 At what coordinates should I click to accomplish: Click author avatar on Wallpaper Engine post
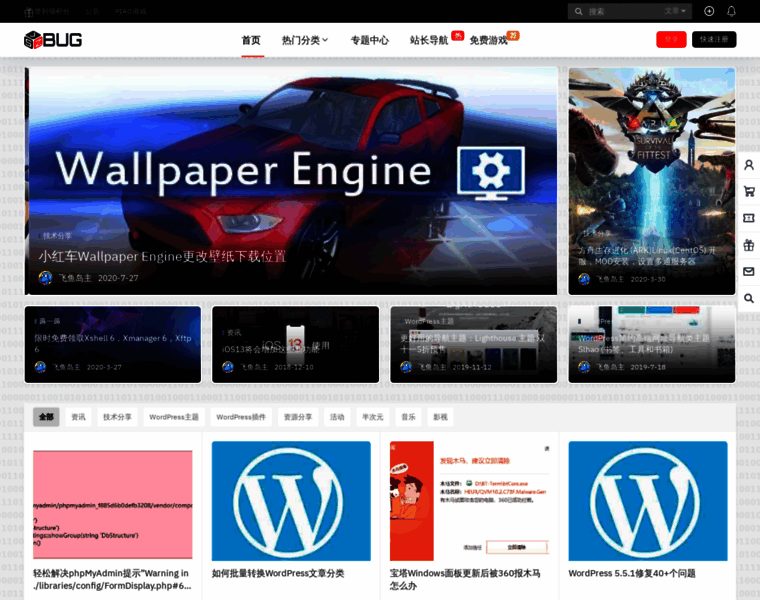[x=45, y=278]
